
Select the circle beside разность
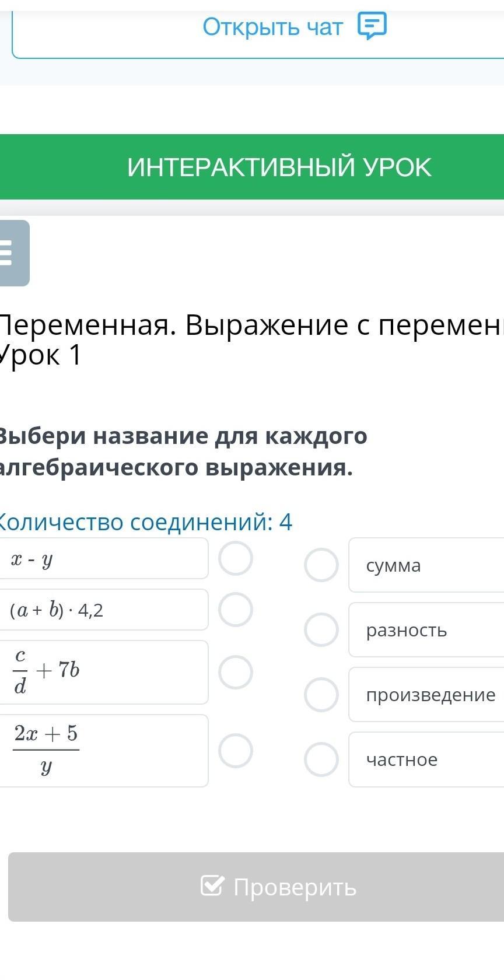(321, 629)
